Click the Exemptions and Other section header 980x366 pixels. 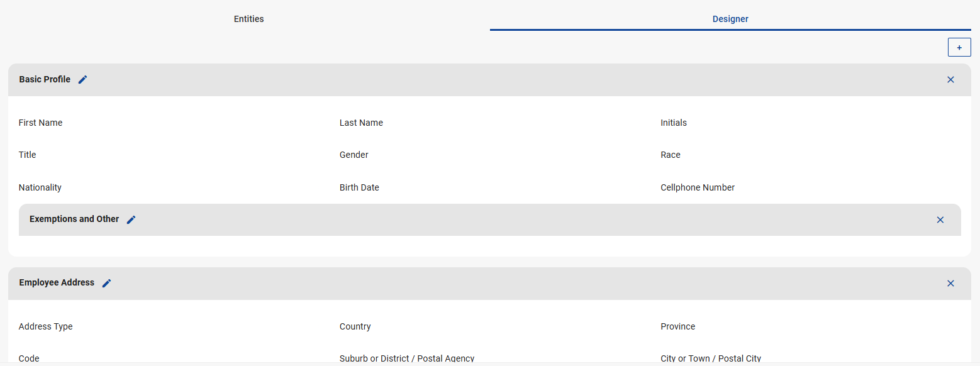click(x=74, y=219)
